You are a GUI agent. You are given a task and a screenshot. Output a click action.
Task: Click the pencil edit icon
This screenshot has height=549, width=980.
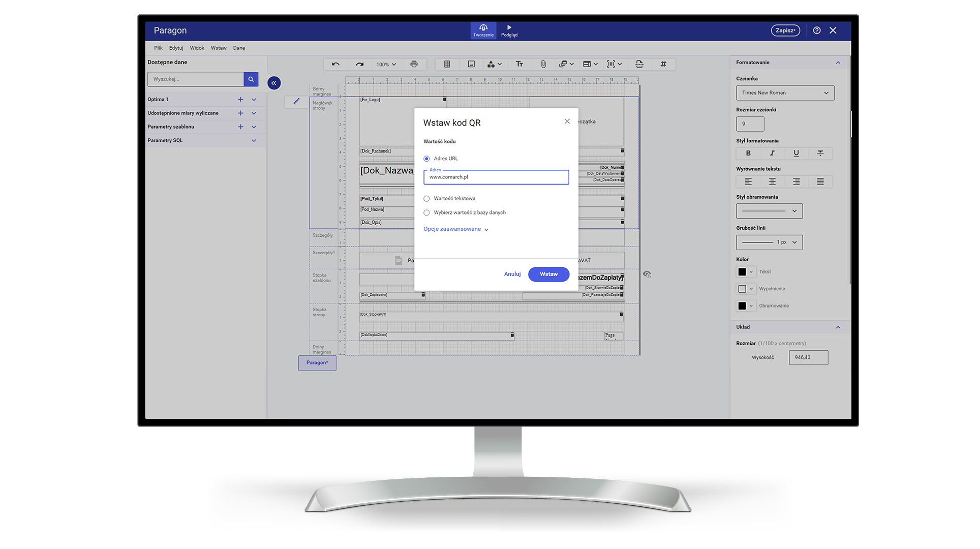tap(296, 101)
